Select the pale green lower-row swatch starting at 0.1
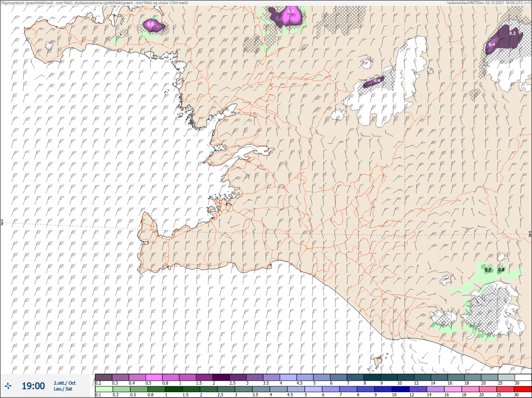532x398 pixels. click(103, 389)
